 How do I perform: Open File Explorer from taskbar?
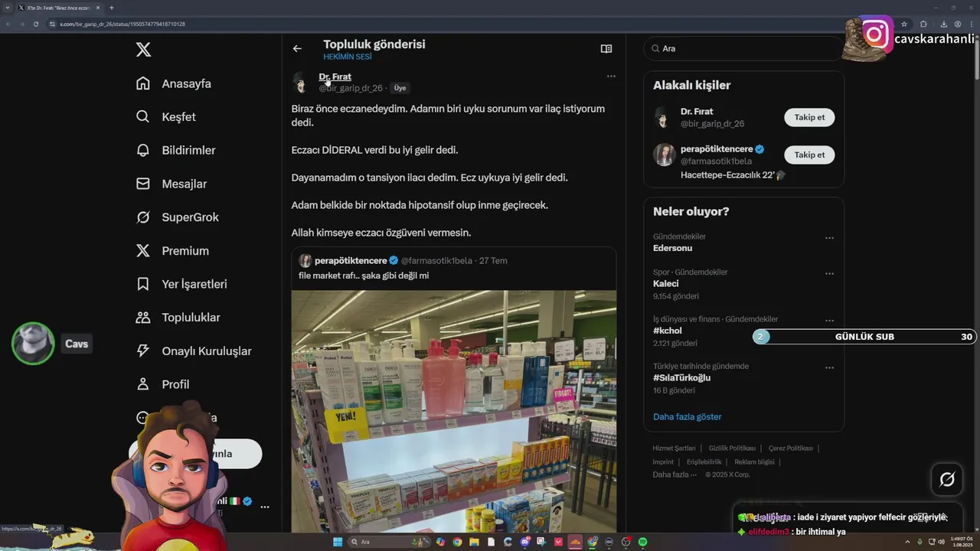tap(474, 542)
